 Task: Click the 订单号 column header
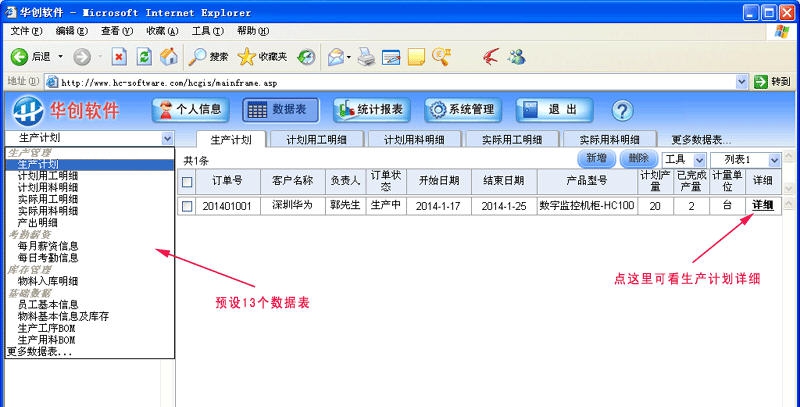[227, 180]
